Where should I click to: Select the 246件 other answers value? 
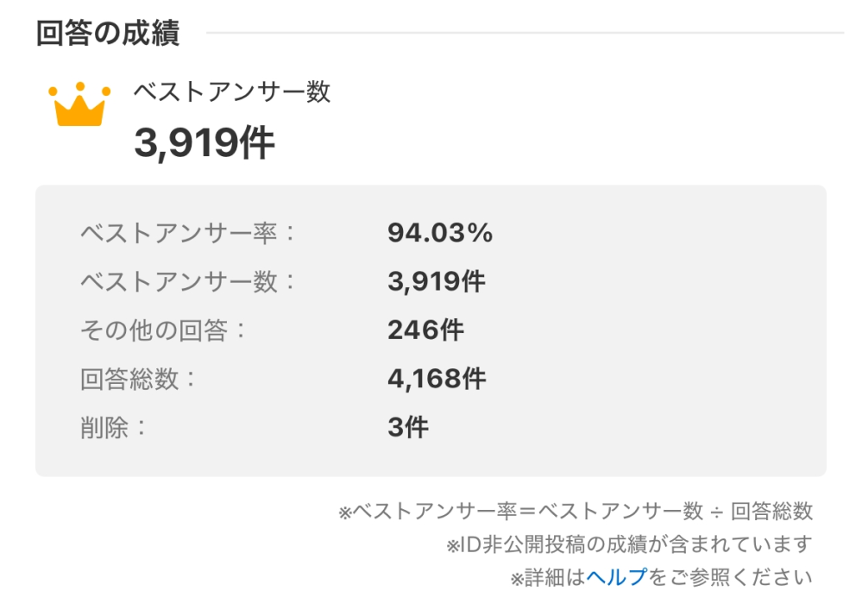(425, 330)
